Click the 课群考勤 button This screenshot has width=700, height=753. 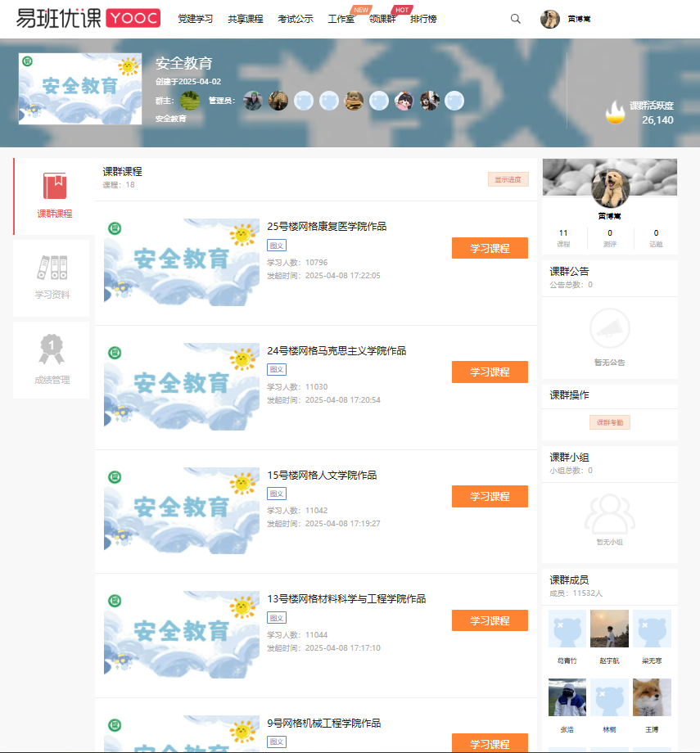click(610, 422)
